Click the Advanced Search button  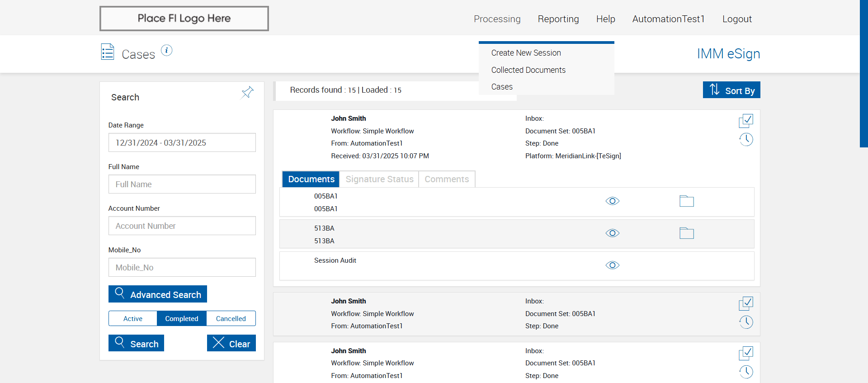[x=158, y=294]
